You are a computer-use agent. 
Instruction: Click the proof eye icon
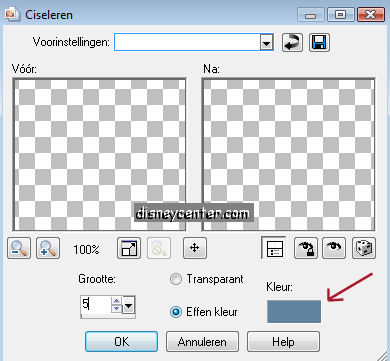point(334,248)
